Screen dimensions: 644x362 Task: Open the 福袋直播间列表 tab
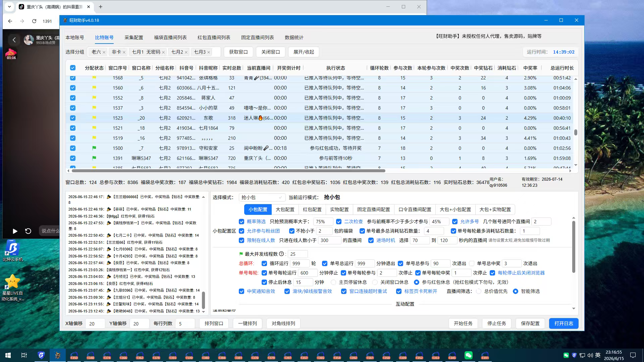[170, 38]
